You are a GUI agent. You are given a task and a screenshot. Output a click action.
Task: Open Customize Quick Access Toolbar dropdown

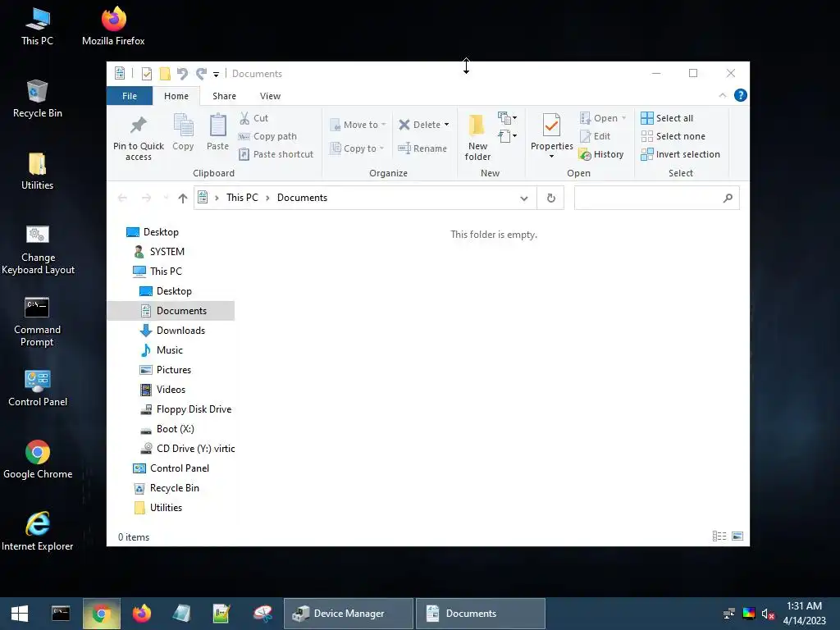point(216,74)
